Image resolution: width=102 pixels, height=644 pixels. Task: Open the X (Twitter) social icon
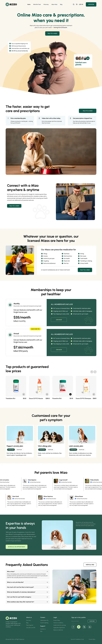coord(84,627)
